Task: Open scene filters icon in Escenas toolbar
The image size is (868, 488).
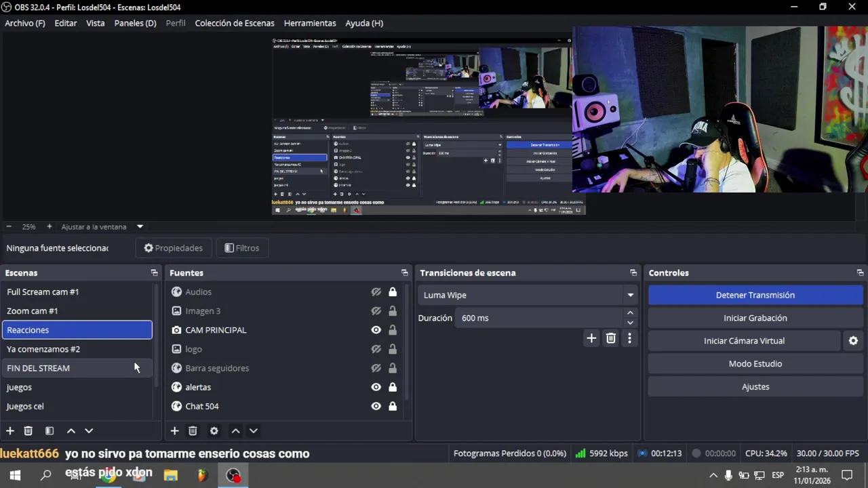Action: [x=50, y=431]
